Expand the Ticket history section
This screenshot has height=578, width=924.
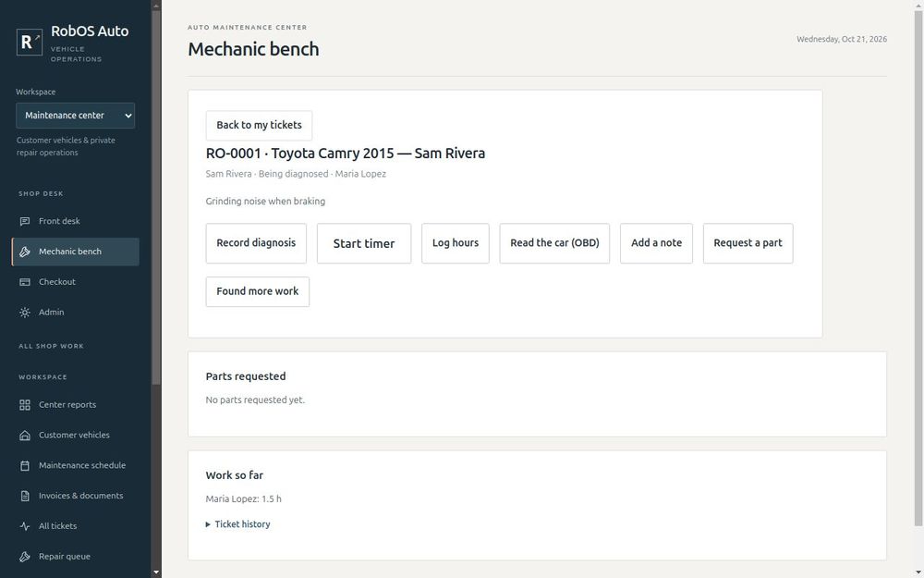pos(238,524)
